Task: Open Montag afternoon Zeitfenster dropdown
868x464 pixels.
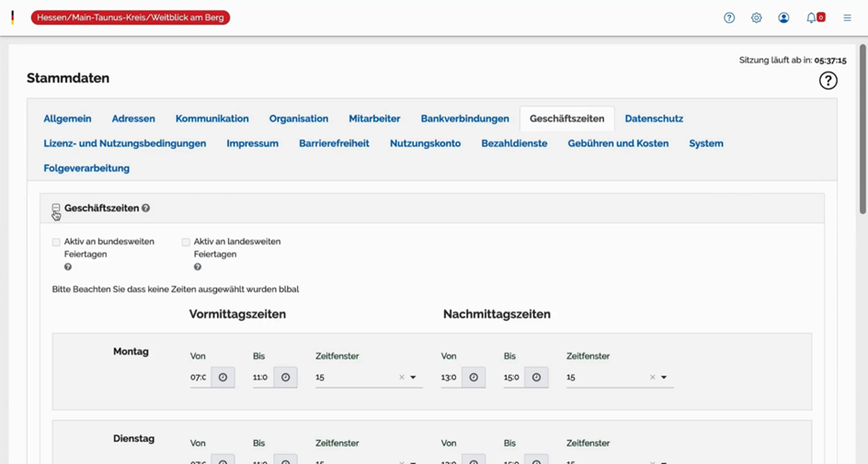Action: 664,378
